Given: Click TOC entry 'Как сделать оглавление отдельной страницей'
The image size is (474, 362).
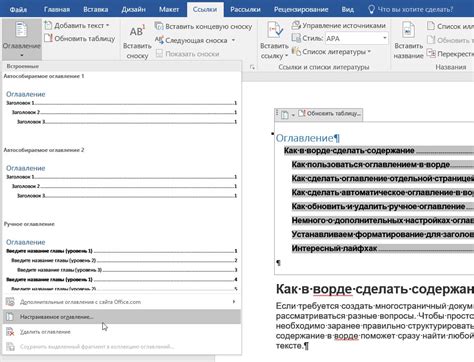Looking at the screenshot, I should point(383,179).
